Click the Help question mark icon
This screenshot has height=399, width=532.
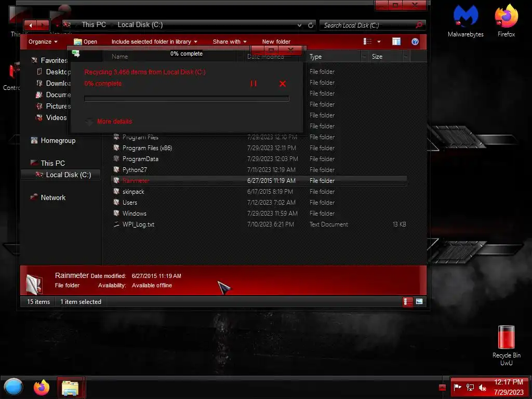415,42
